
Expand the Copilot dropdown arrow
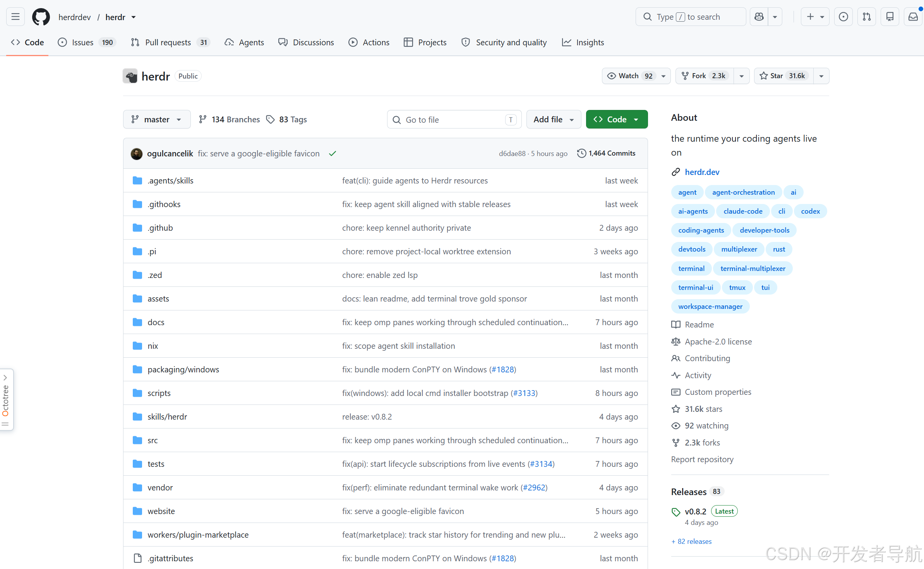pyautogui.click(x=775, y=17)
